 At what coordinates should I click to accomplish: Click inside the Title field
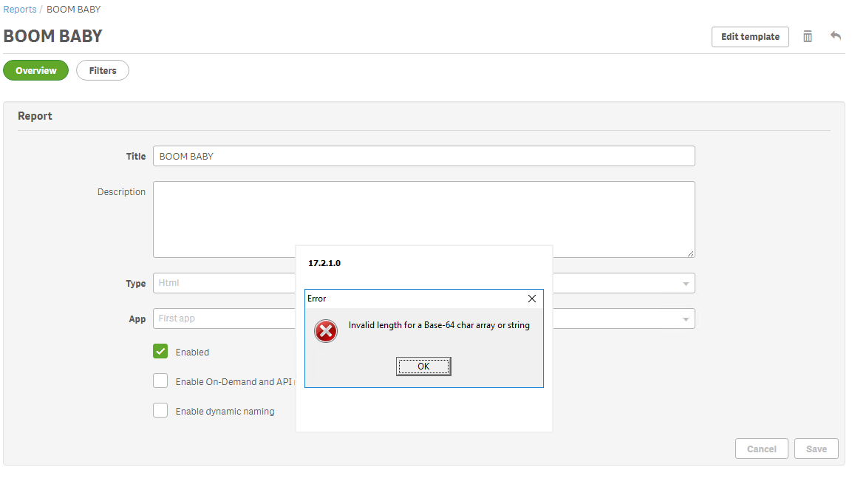[421, 156]
